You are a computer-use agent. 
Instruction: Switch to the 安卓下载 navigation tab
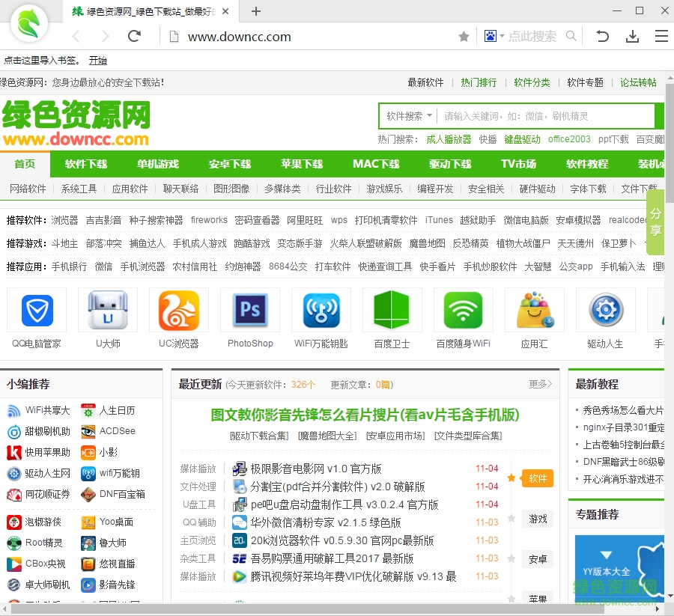pyautogui.click(x=228, y=163)
